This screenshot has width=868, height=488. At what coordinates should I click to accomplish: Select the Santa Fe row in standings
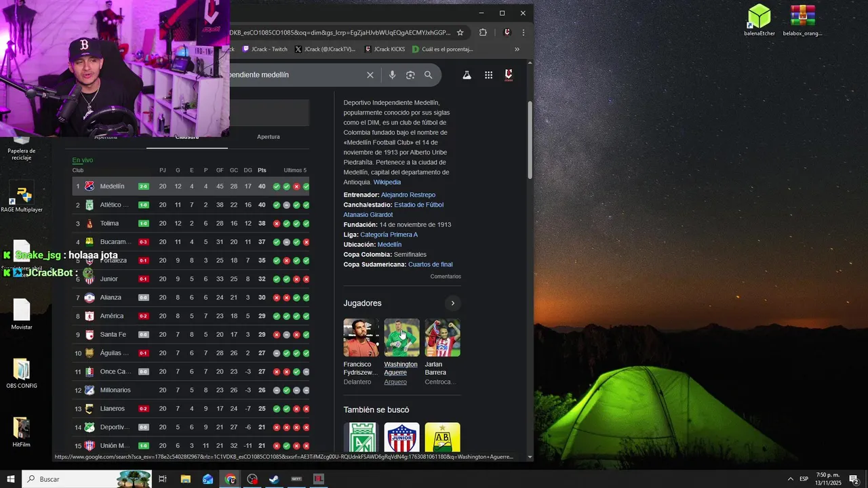[191, 335]
